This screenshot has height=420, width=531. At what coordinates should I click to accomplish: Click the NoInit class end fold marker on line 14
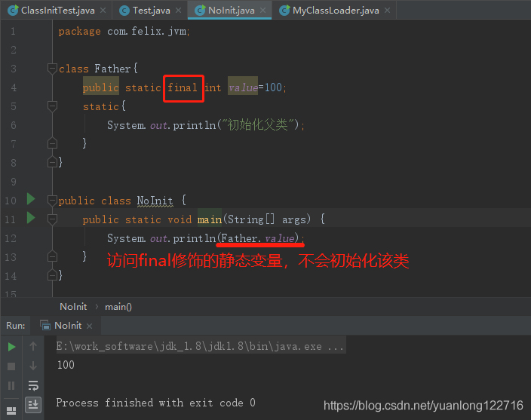coord(52,275)
